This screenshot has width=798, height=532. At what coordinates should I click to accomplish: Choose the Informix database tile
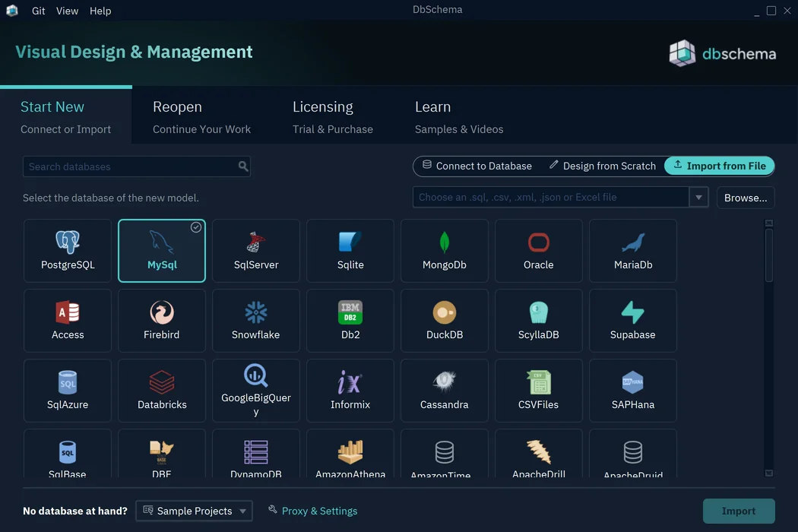click(x=350, y=391)
